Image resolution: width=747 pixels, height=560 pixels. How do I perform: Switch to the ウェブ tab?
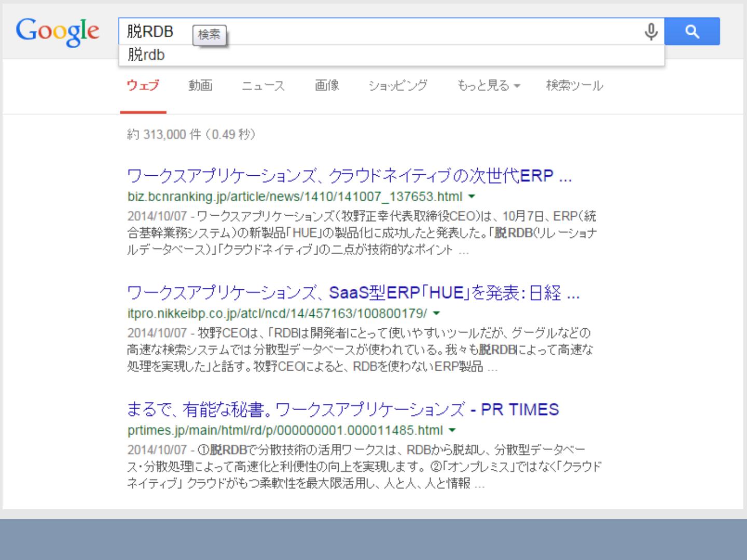(143, 86)
